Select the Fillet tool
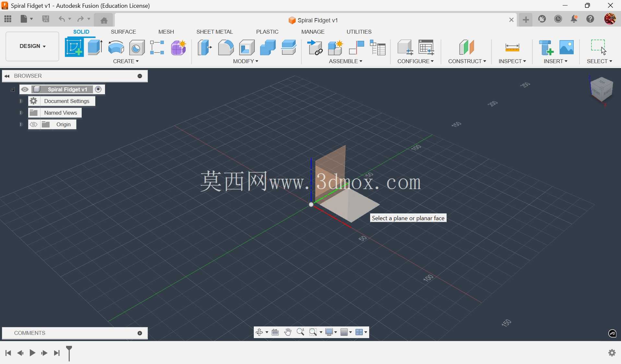621x364 pixels. 226,48
